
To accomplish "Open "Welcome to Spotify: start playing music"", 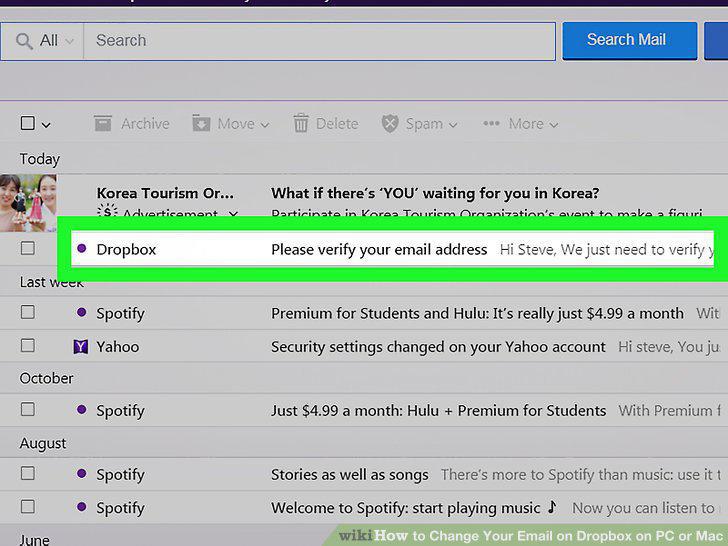I will (414, 508).
